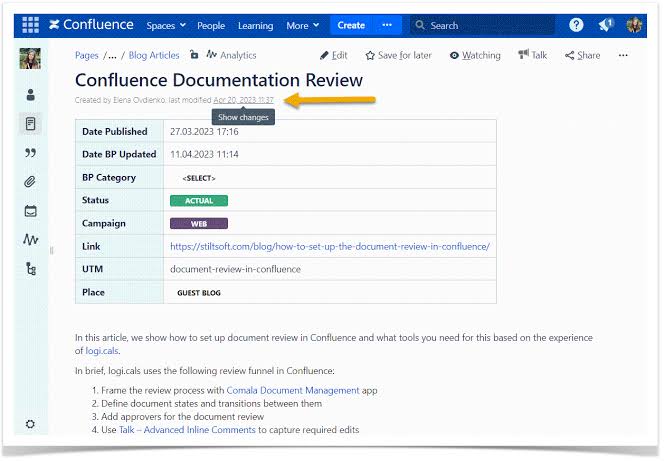Open the Learning menu item

[255, 26]
